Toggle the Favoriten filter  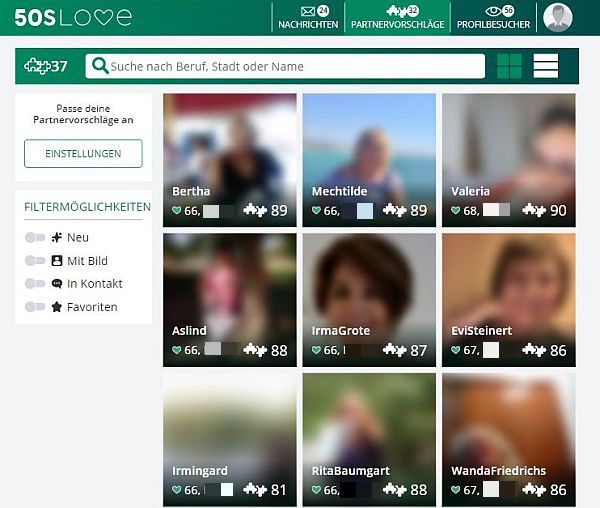(x=35, y=307)
